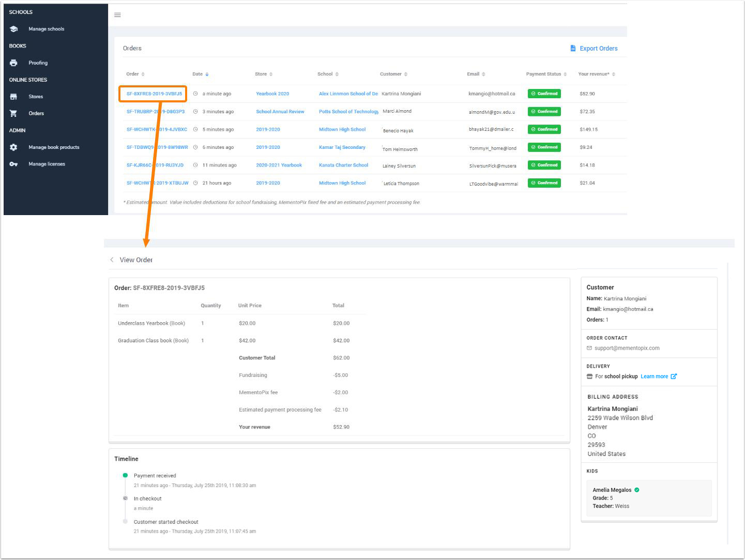Sort table by Email column

click(476, 74)
